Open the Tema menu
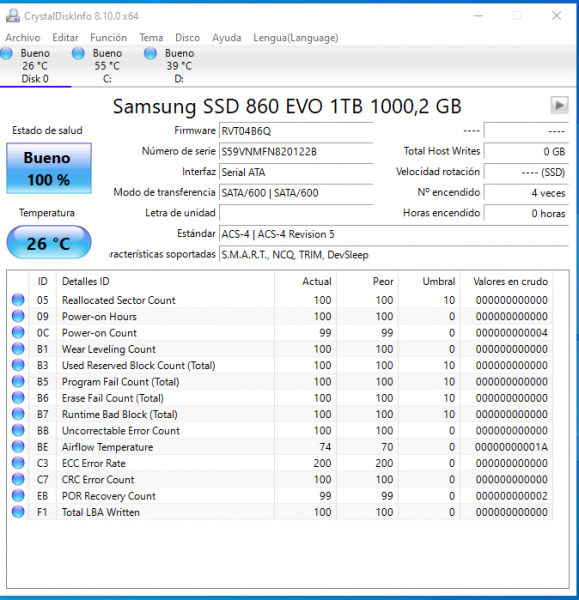Viewport: 579px width, 600px height. pos(151,38)
